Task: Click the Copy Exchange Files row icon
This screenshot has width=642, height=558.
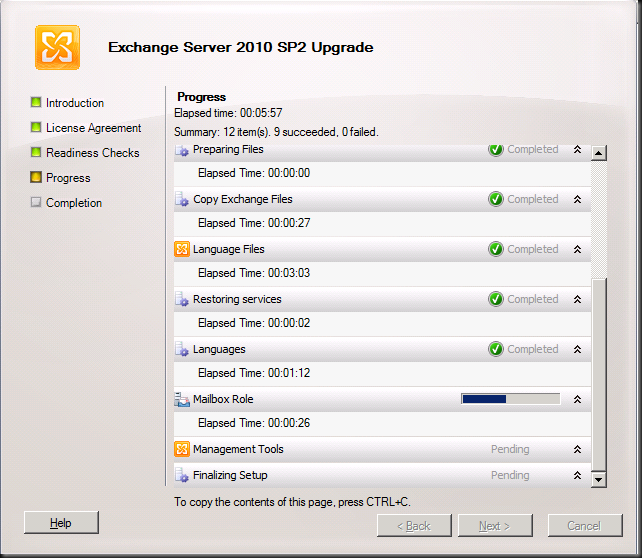Action: point(182,199)
